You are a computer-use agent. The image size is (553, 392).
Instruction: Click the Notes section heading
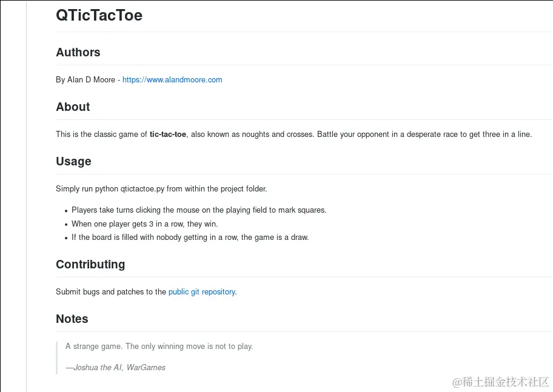click(72, 319)
